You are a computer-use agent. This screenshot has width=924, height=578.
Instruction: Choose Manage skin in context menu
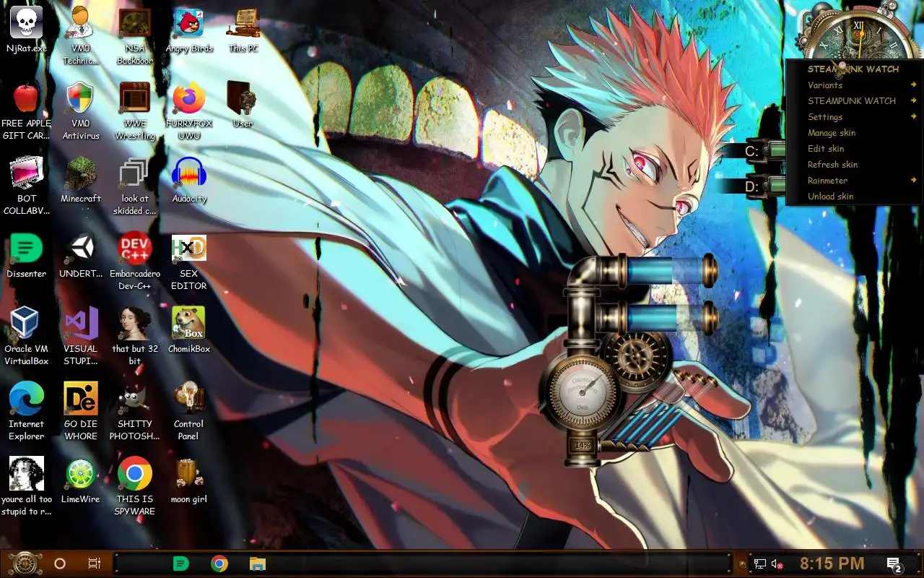854,132
